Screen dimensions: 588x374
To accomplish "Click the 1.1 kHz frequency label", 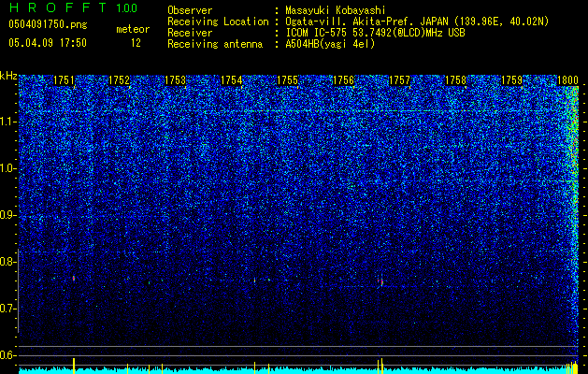I will [x=7, y=122].
